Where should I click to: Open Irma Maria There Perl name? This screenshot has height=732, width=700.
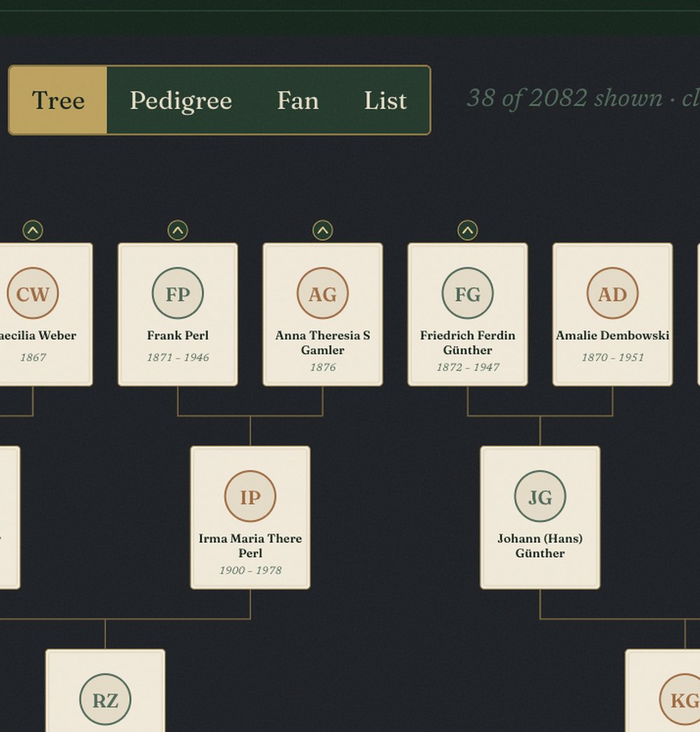coord(250,546)
